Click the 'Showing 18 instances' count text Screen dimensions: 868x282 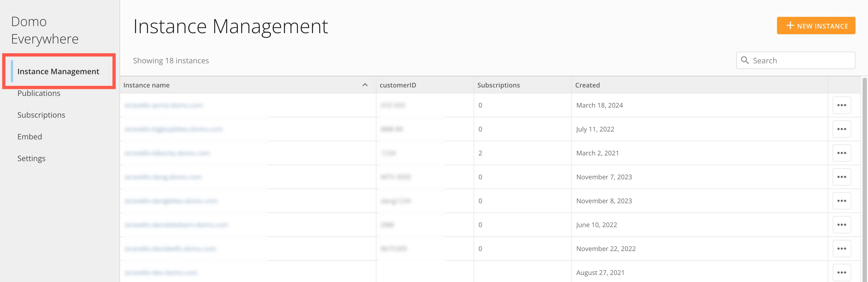[x=171, y=61]
